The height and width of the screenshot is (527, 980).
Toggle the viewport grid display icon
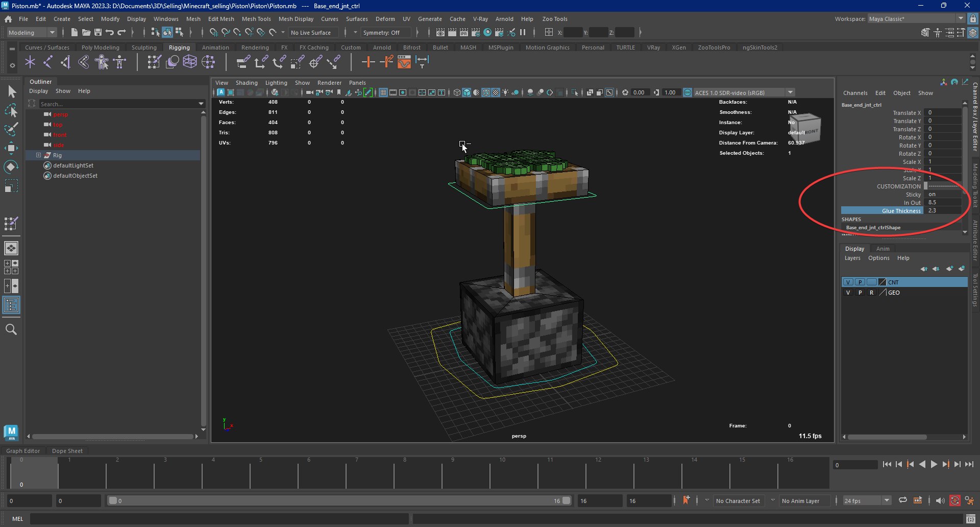pos(383,92)
